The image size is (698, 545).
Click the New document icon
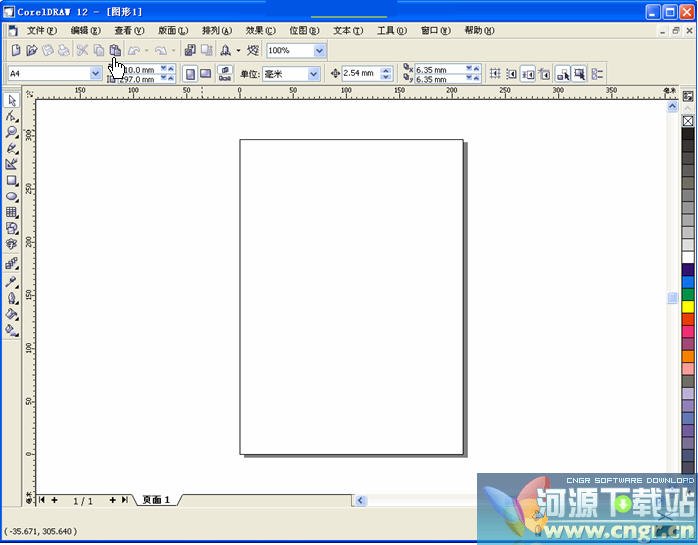point(15,50)
